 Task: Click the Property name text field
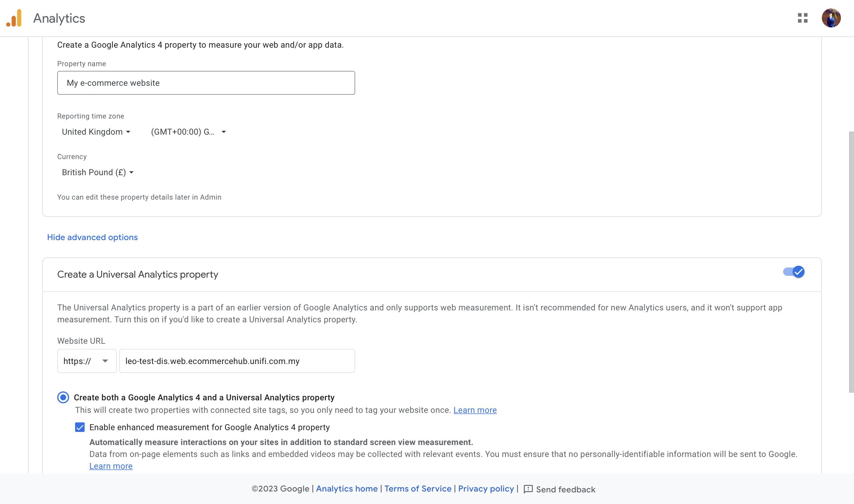coord(206,83)
